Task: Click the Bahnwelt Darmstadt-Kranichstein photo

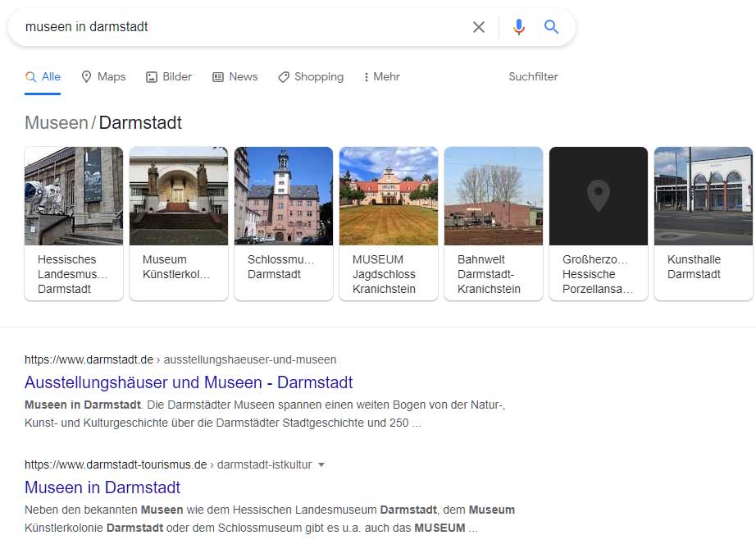Action: tap(494, 196)
